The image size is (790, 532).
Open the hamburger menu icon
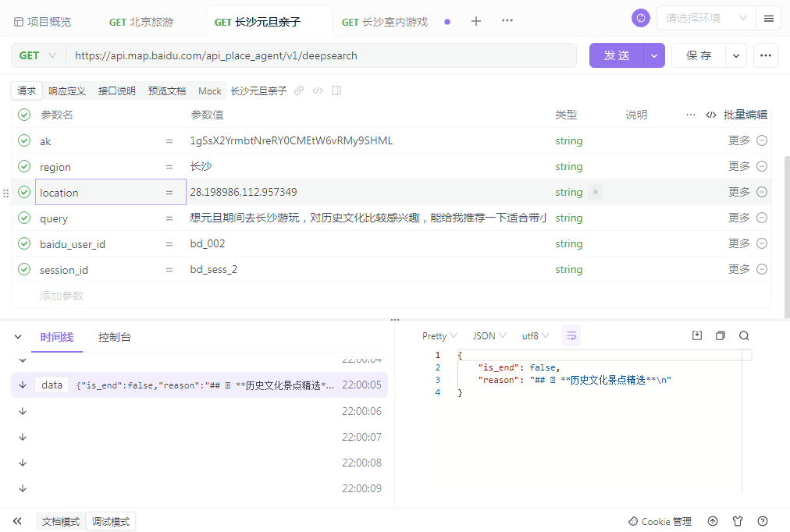pyautogui.click(x=768, y=19)
